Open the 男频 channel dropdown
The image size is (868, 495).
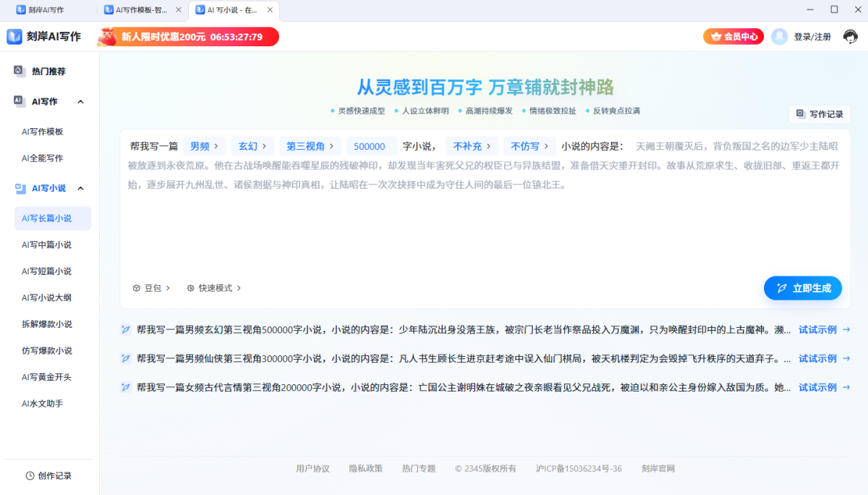[205, 145]
